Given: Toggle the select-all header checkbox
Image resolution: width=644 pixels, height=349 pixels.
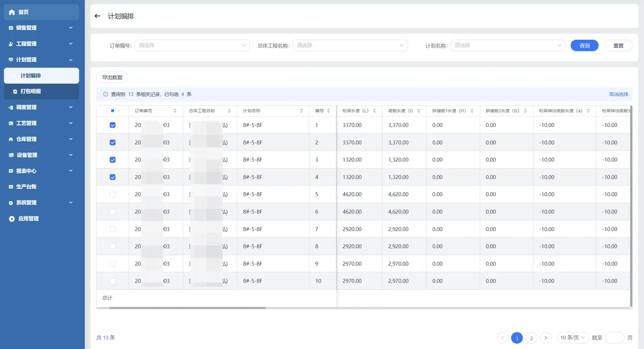Looking at the screenshot, I should tap(113, 111).
